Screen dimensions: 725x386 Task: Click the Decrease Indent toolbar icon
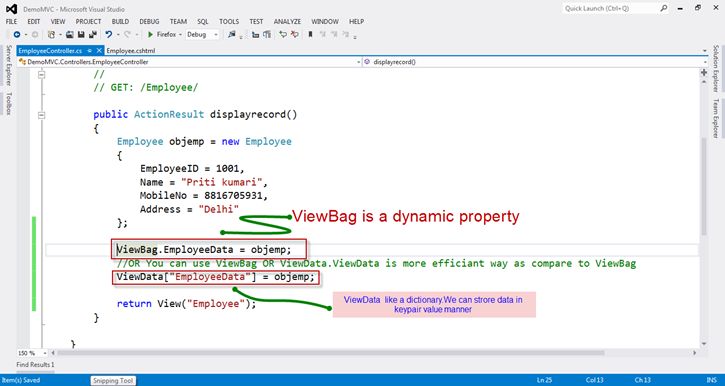255,35
